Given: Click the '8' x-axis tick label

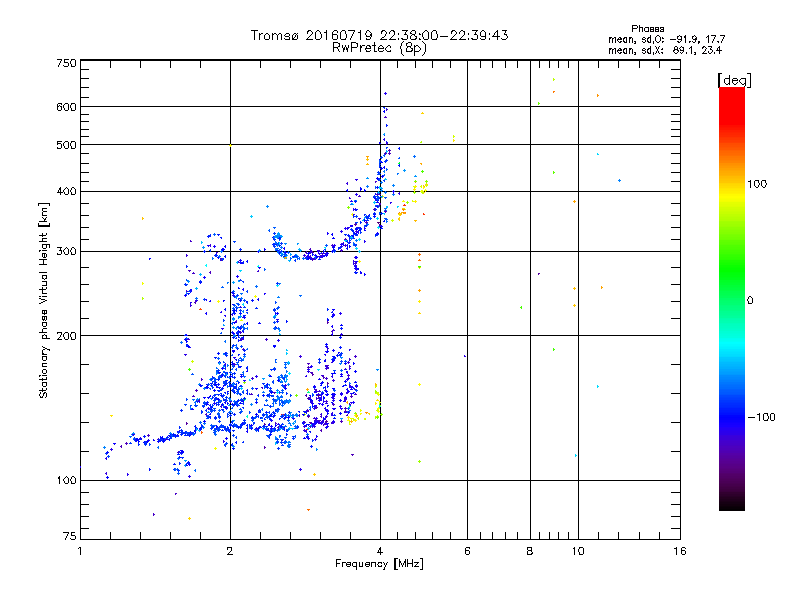Looking at the screenshot, I should click(530, 552).
